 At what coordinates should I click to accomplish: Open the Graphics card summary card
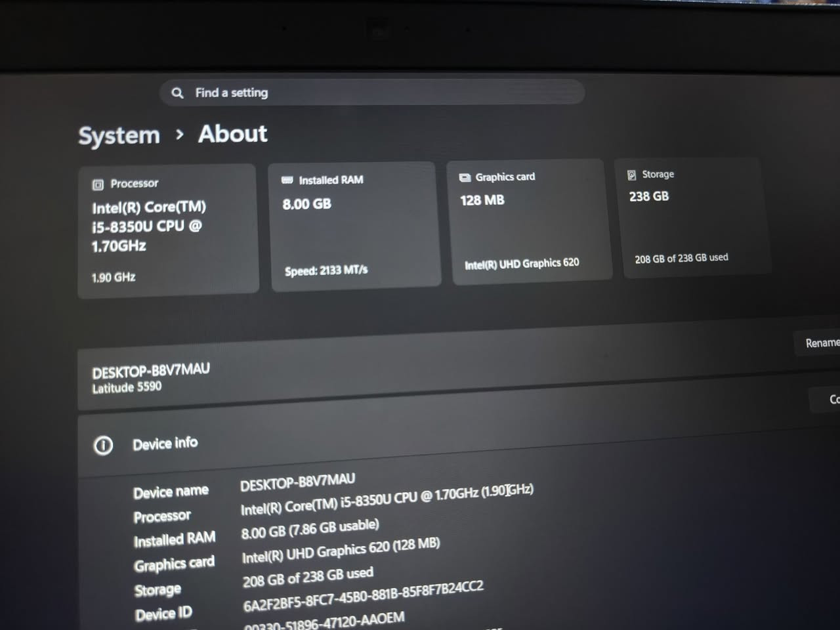tap(529, 220)
